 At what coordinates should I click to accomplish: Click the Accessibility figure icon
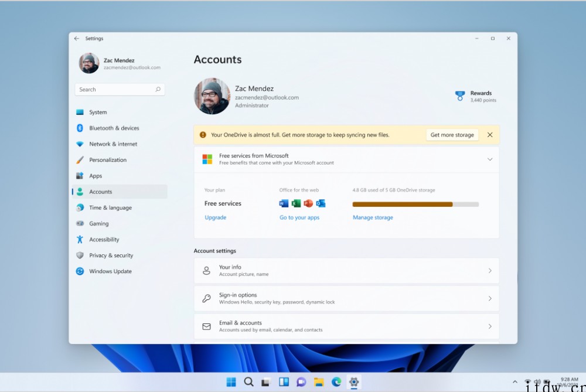[x=80, y=240]
